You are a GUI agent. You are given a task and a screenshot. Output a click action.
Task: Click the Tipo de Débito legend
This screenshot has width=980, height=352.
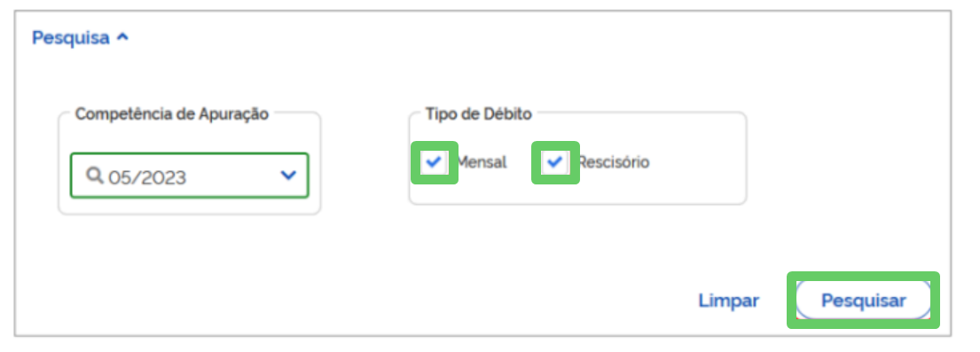[x=479, y=113]
